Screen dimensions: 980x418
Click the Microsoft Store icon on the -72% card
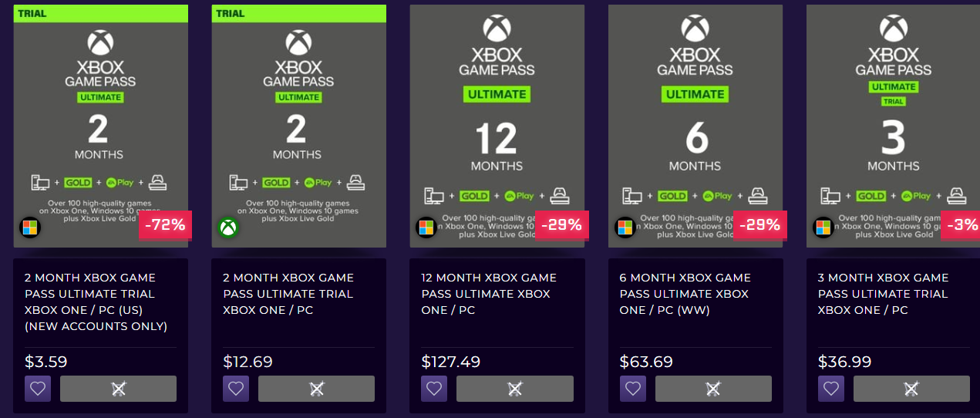(30, 228)
